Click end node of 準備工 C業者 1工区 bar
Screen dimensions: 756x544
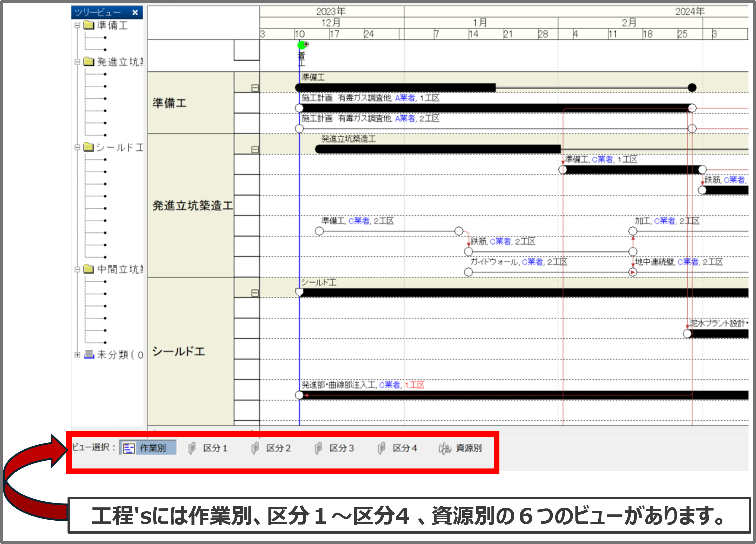click(x=702, y=169)
